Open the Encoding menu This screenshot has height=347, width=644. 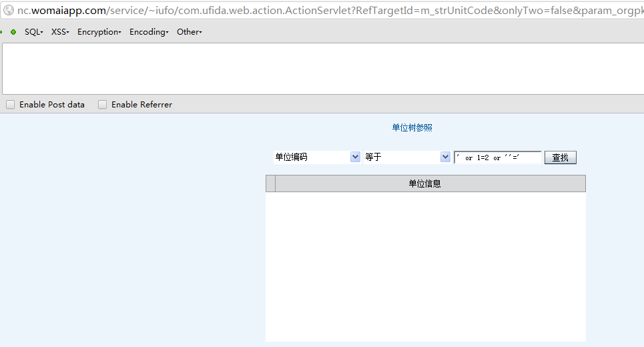[149, 32]
